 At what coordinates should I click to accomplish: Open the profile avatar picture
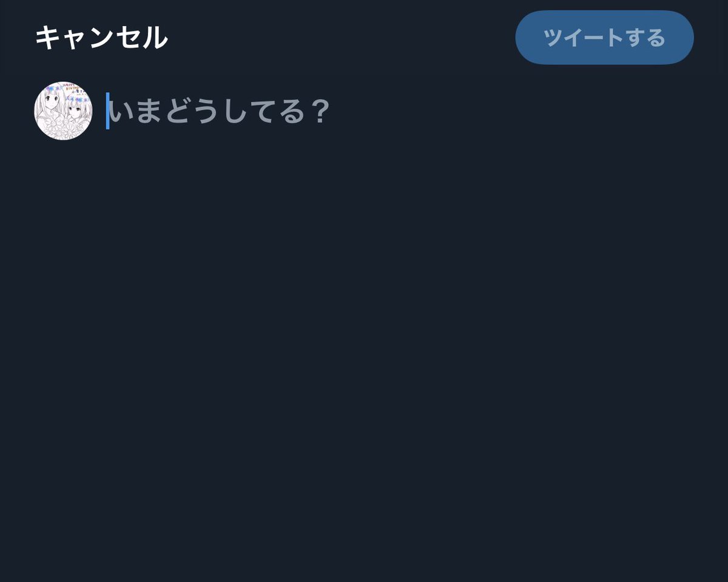pos(63,111)
